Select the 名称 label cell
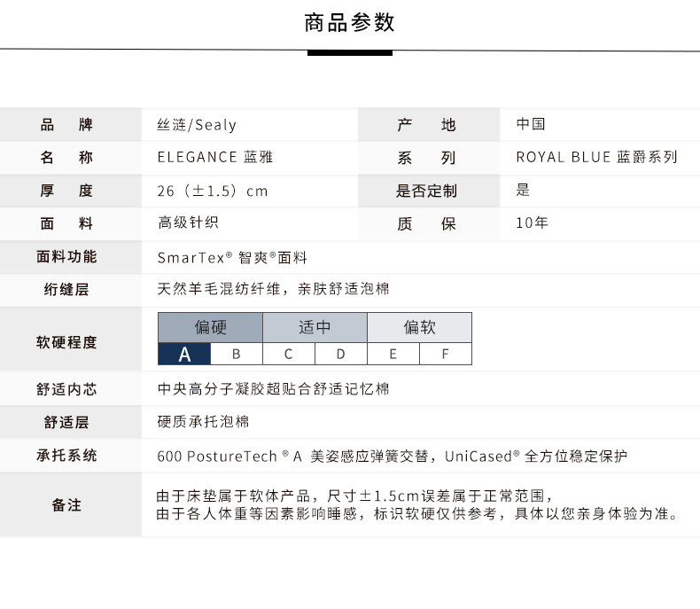This screenshot has height=609, width=700. 71,157
